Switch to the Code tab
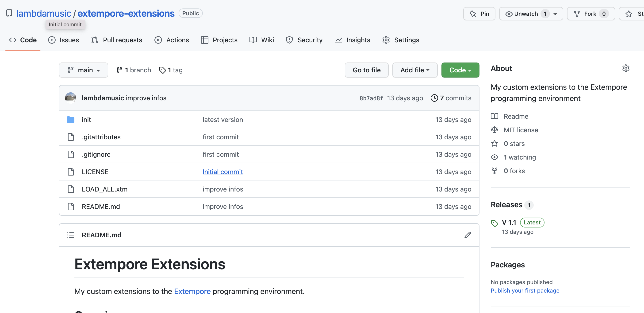 coord(23,40)
